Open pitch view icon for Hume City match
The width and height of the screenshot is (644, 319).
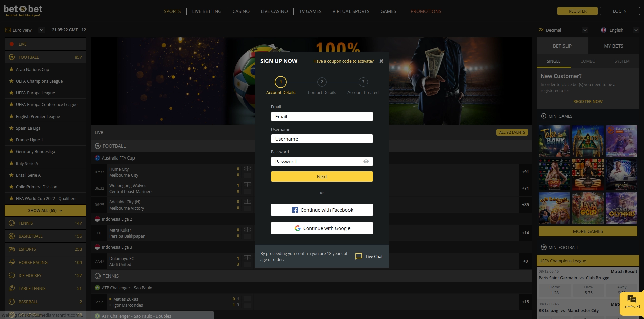click(x=247, y=169)
